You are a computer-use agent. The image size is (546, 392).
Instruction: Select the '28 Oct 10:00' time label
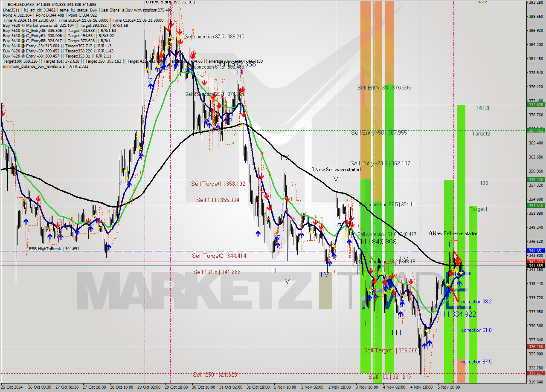121,387
